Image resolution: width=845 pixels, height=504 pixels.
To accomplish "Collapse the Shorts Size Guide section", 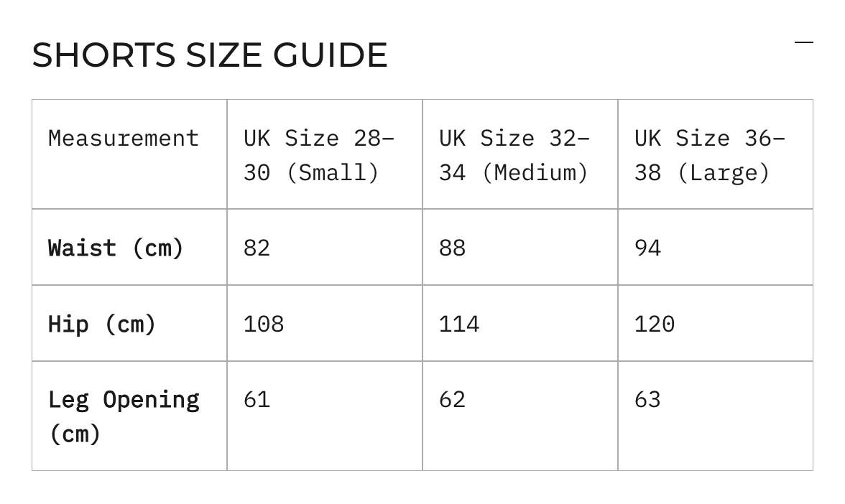I will (803, 42).
